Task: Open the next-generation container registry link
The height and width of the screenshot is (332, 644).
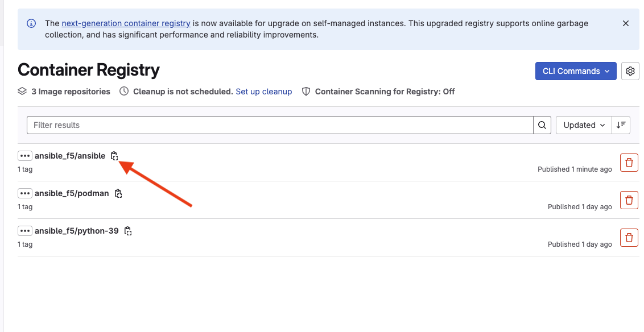Action: coord(126,23)
